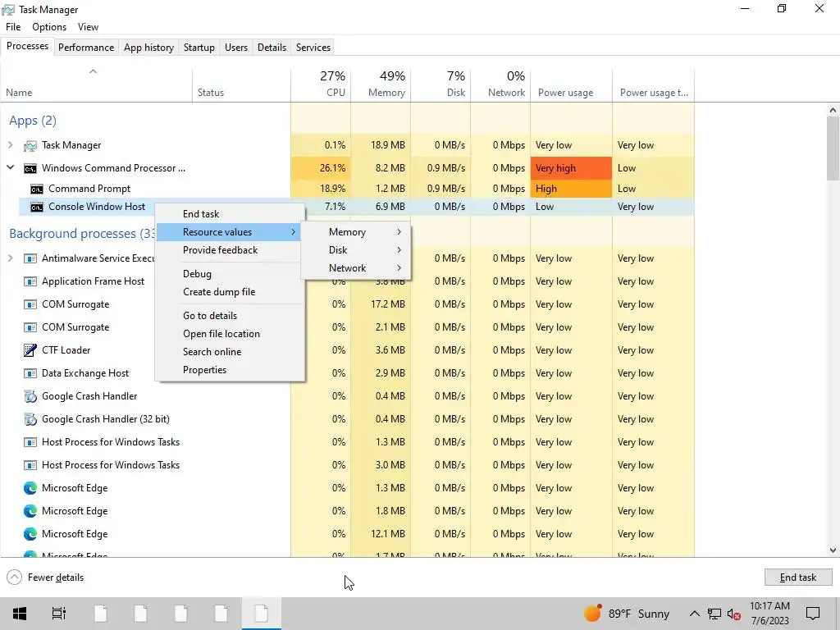Click the scrollbar down arrow
The height and width of the screenshot is (630, 840).
click(x=833, y=550)
